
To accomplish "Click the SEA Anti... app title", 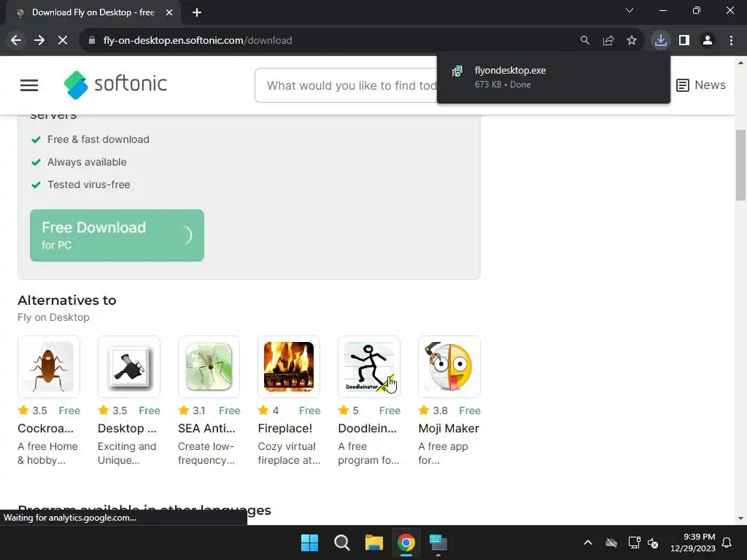I will pos(206,428).
